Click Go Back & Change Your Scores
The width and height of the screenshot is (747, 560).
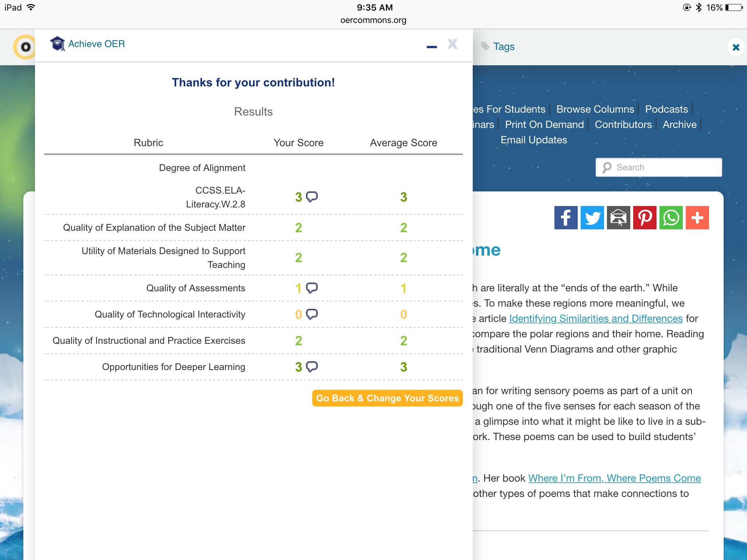tap(387, 398)
